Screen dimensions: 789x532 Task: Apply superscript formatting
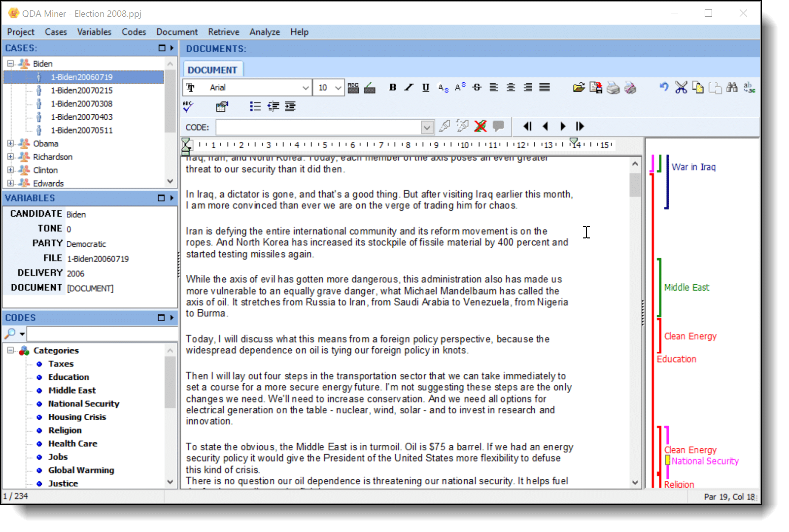[460, 87]
